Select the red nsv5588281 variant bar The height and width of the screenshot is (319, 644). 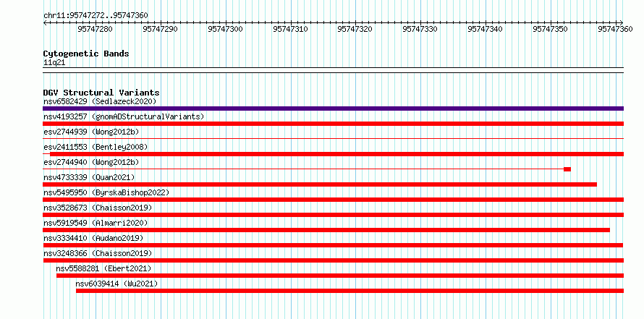pyautogui.click(x=340, y=276)
